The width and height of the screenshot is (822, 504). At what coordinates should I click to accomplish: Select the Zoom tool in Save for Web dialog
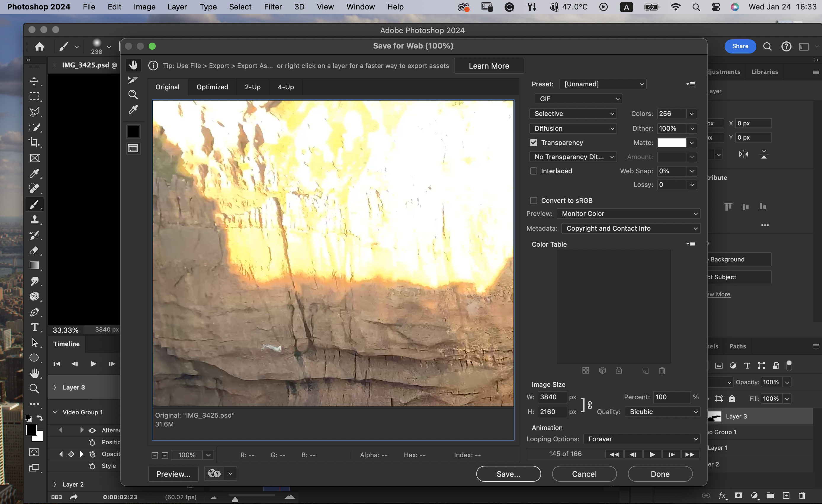pos(133,95)
